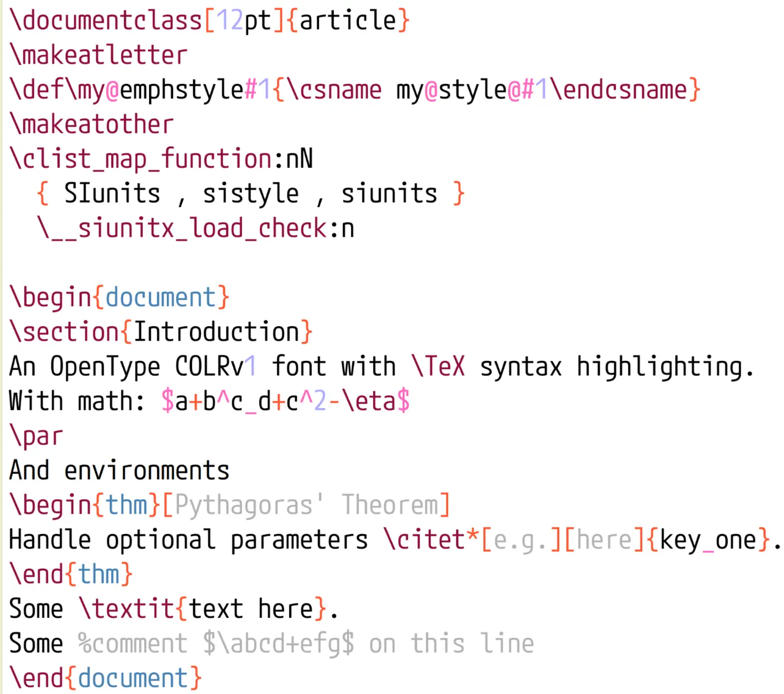Click the \makeatother command
This screenshot has height=694, width=784.
91,124
